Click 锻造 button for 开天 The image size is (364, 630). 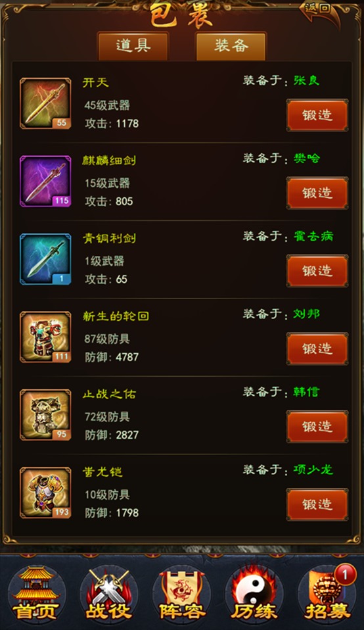[317, 115]
